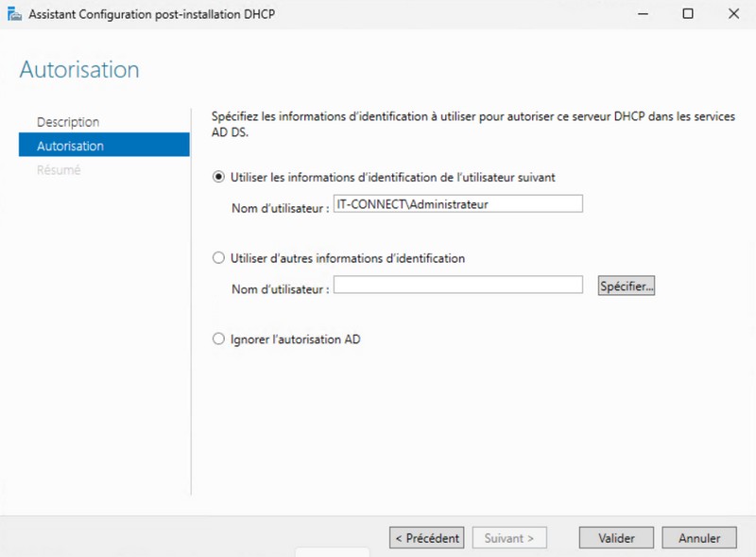The image size is (756, 557).
Task: Click the large Autorisation page heading
Action: point(79,70)
